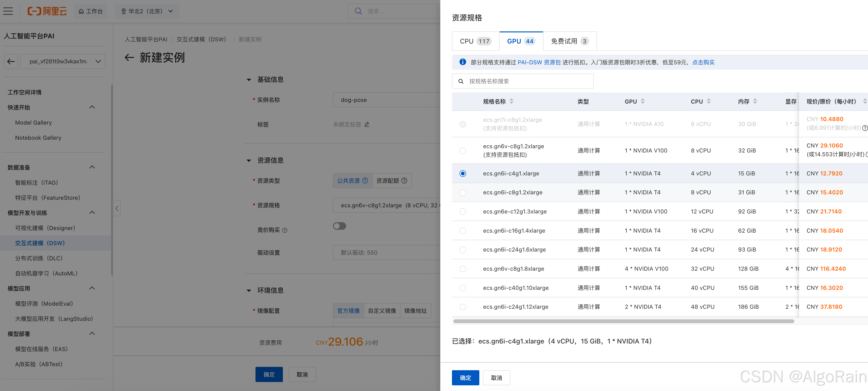Open the hamburger navigation menu
Screen dimensions: 868x391
click(8, 11)
